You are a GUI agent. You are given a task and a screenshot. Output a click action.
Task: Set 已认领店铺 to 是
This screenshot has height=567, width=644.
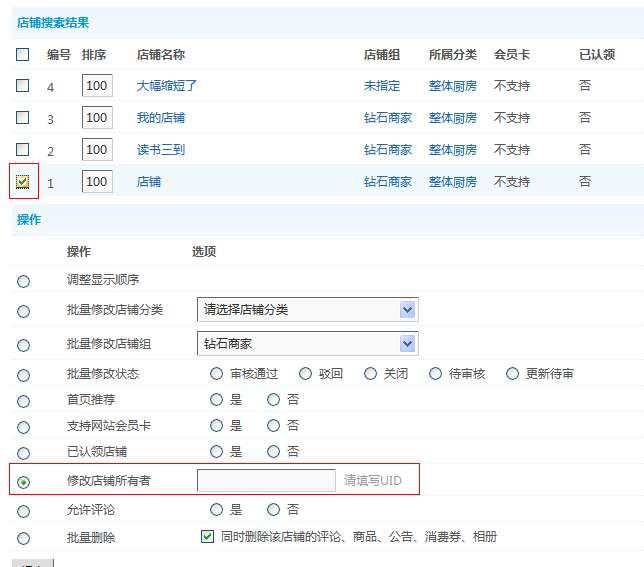point(216,452)
